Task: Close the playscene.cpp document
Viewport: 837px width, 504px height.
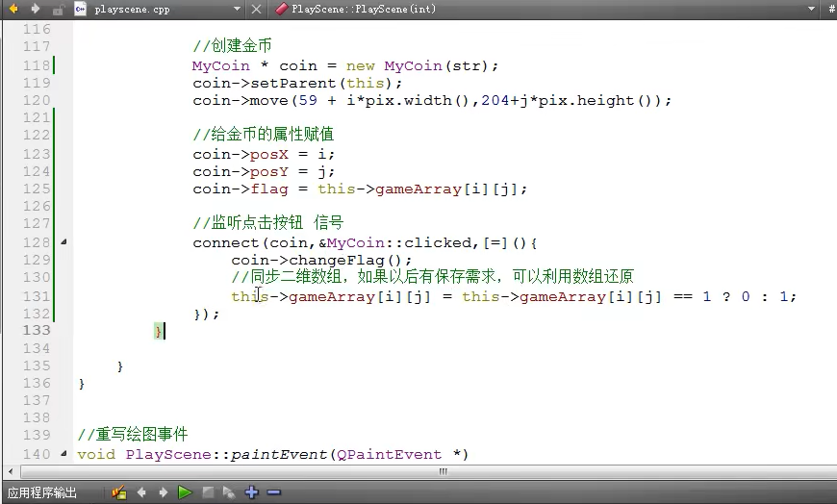Action: [256, 9]
